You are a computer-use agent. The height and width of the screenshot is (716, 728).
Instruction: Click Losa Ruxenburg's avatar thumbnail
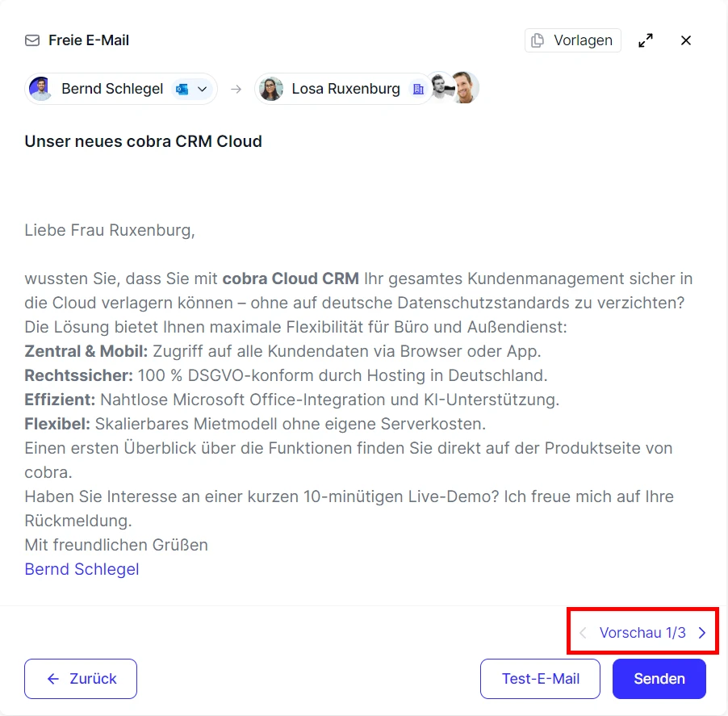[x=270, y=89]
